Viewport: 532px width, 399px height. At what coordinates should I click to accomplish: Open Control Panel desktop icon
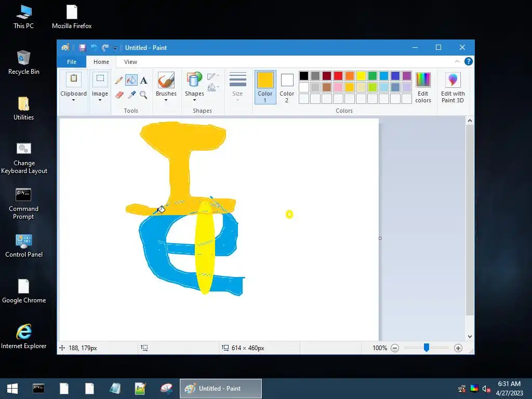click(x=24, y=246)
